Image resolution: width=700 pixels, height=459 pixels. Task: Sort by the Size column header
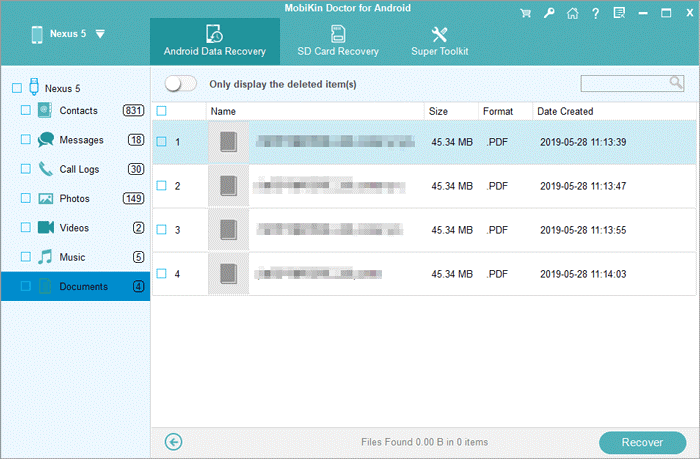[451, 112]
